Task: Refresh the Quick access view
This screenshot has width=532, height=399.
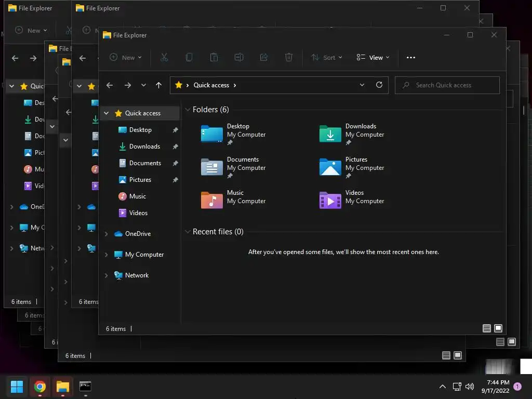Action: click(379, 85)
